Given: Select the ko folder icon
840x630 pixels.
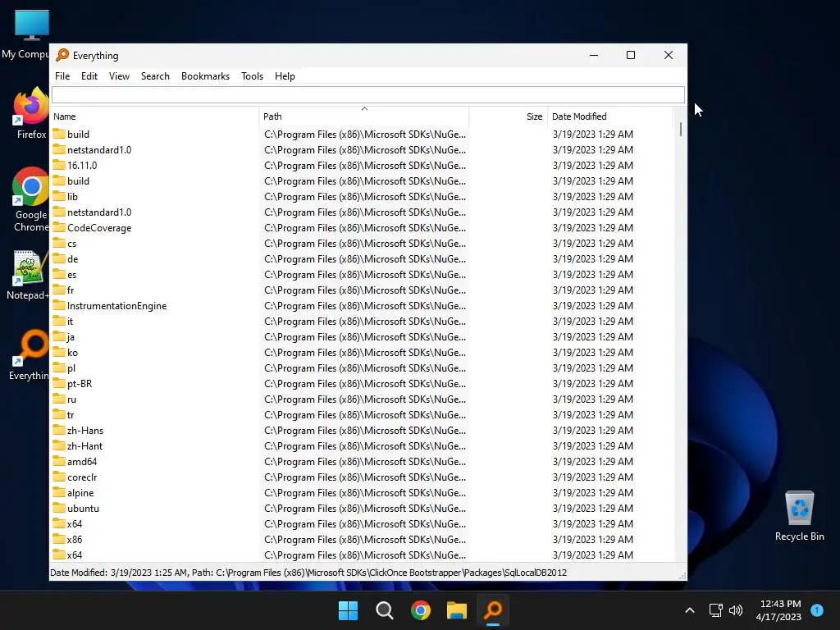Looking at the screenshot, I should tap(59, 352).
